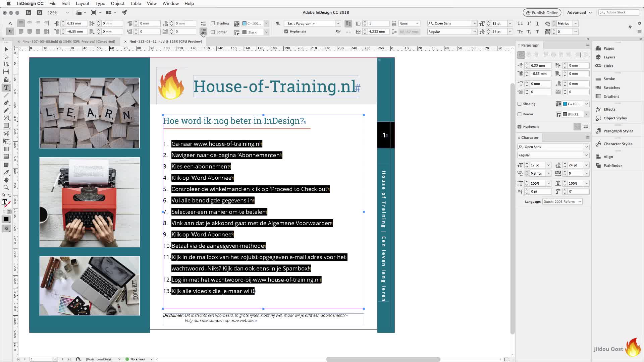
Task: Click the Publish Online button
Action: click(542, 12)
